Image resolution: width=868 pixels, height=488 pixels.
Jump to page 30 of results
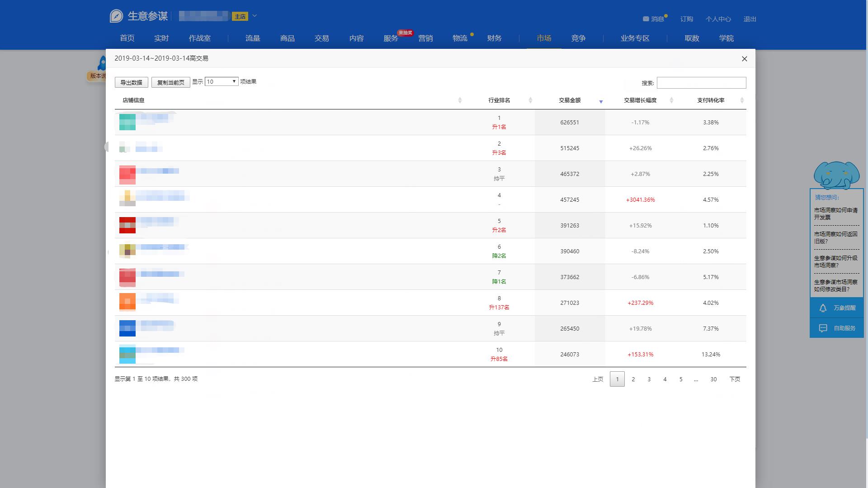tap(713, 379)
